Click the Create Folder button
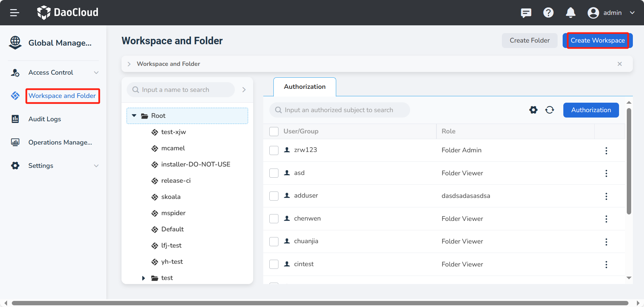 pyautogui.click(x=529, y=40)
